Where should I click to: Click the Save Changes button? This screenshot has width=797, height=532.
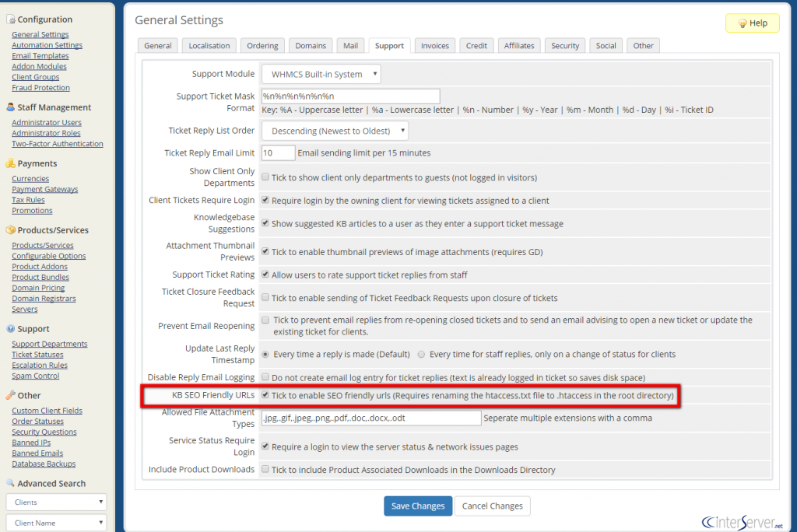click(x=418, y=506)
